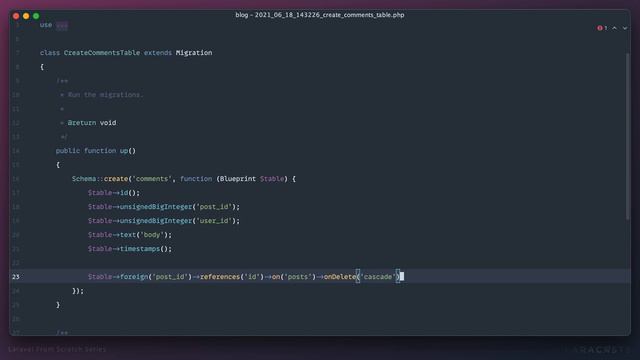Click the class keyword on line 7

[x=50, y=53]
